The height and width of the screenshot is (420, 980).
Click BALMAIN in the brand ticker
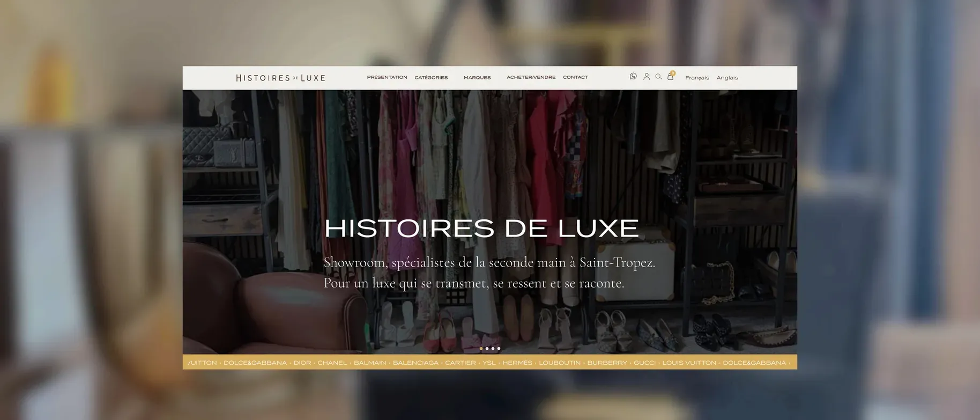click(370, 363)
